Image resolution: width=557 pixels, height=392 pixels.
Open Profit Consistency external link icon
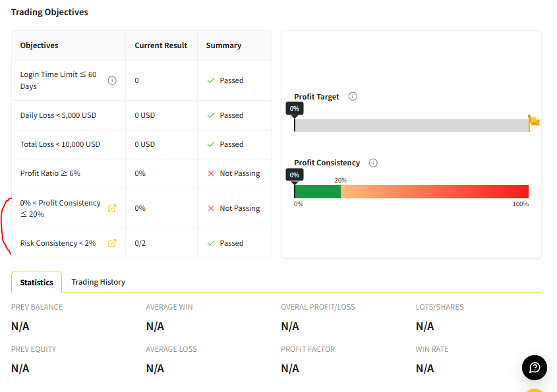click(x=112, y=208)
